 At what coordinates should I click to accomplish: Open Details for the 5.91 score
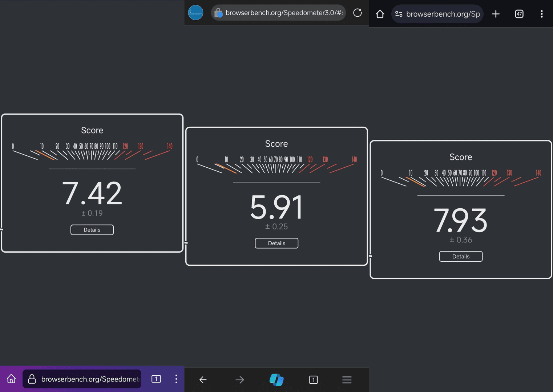(x=276, y=243)
